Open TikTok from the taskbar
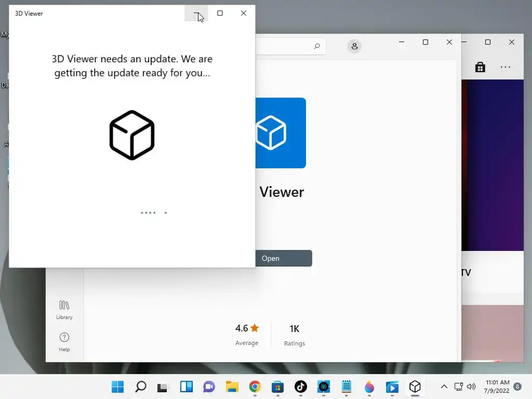 pos(301,387)
